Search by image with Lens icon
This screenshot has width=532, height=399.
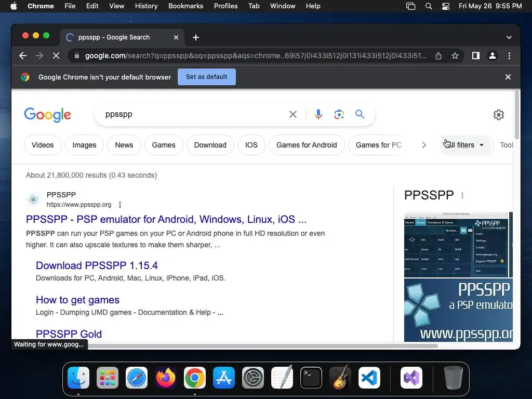tap(339, 114)
